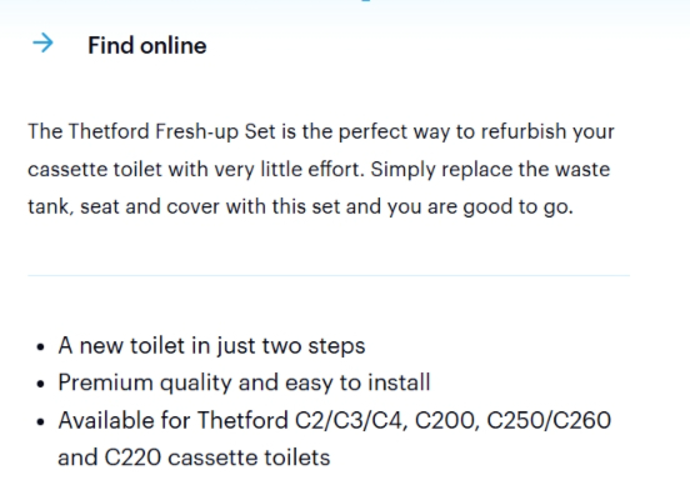
Task: Click the 'C2/C3/C4' model text
Action: point(349,420)
